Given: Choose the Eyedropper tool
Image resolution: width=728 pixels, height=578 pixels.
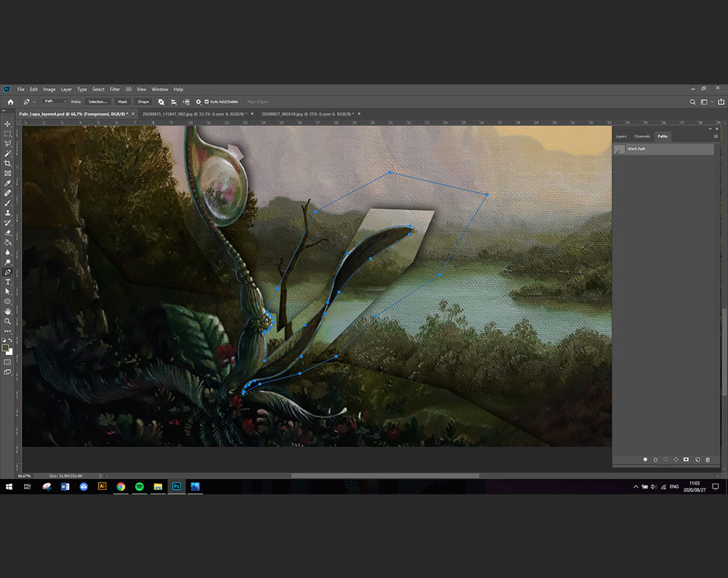Looking at the screenshot, I should [x=8, y=183].
